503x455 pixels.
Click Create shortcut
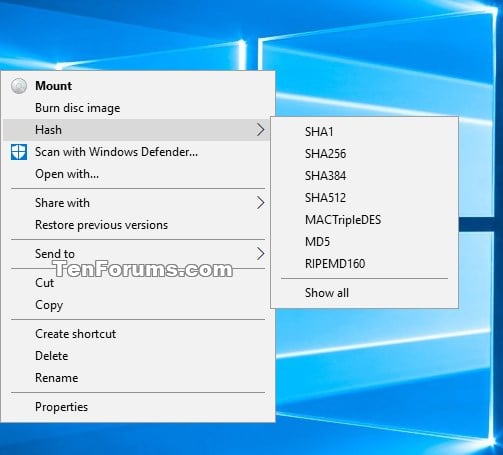tap(139, 334)
